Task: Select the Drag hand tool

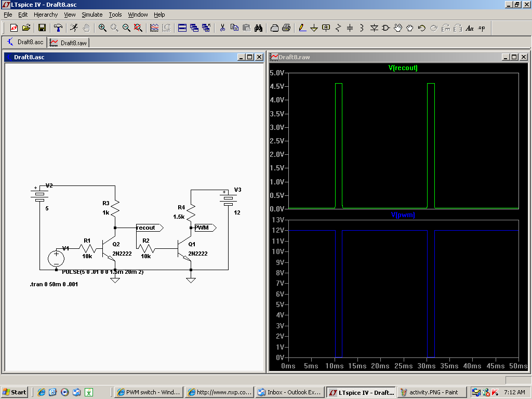Action: click(410, 28)
